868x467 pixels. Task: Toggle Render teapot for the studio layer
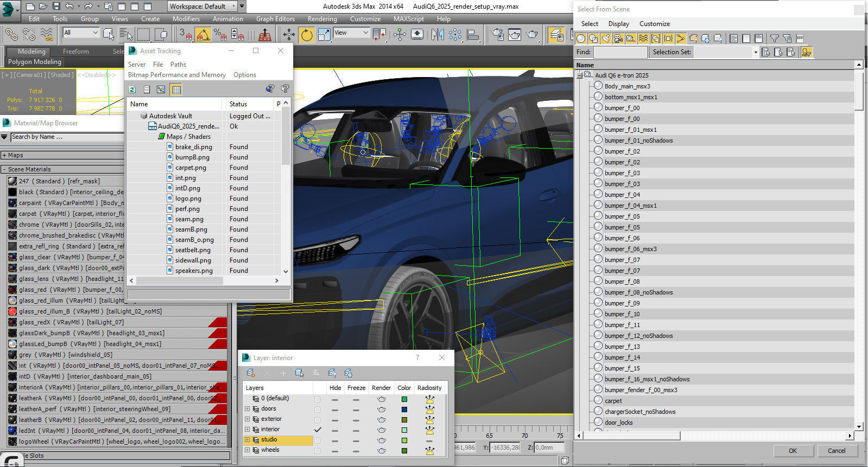pyautogui.click(x=382, y=440)
